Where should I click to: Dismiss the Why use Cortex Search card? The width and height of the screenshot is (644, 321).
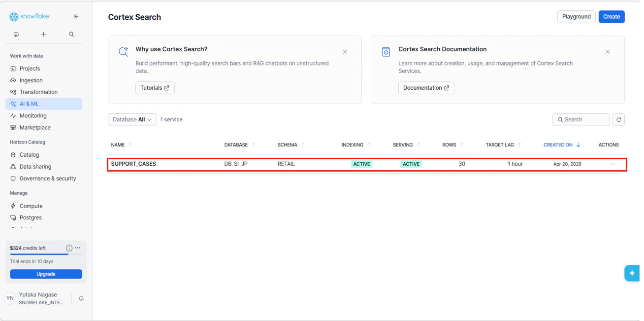click(x=345, y=52)
